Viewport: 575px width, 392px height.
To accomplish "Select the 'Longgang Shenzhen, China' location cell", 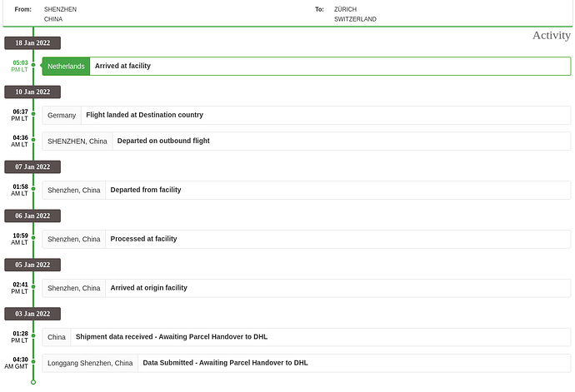I will coord(90,363).
